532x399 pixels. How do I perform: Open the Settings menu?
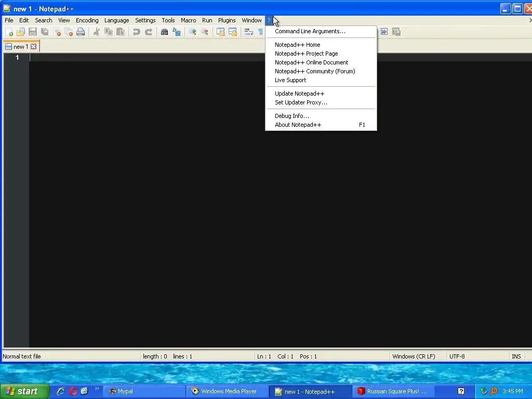145,20
